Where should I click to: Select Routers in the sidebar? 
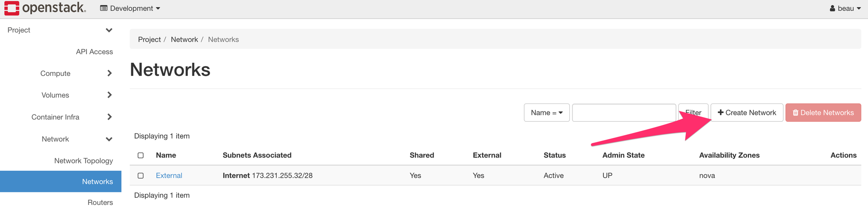[x=100, y=202]
